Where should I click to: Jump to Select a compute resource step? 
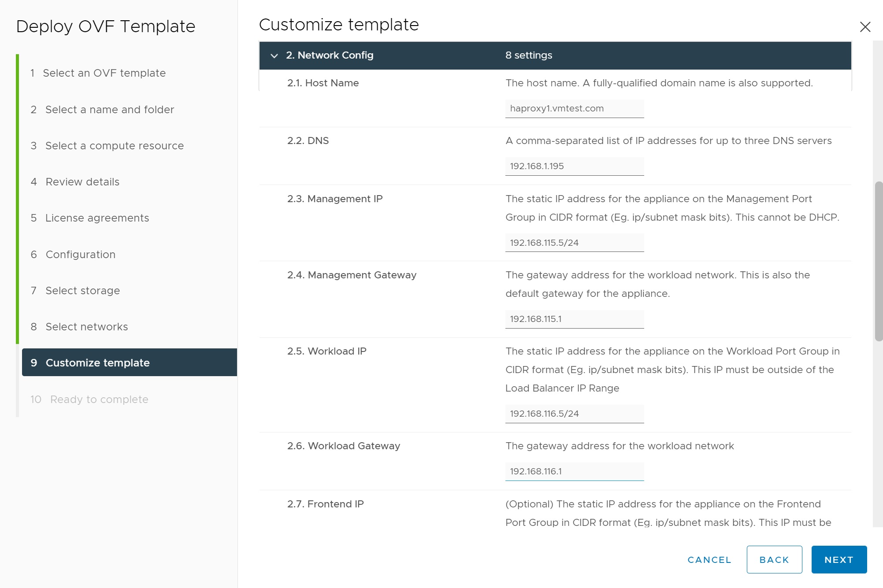pos(114,146)
